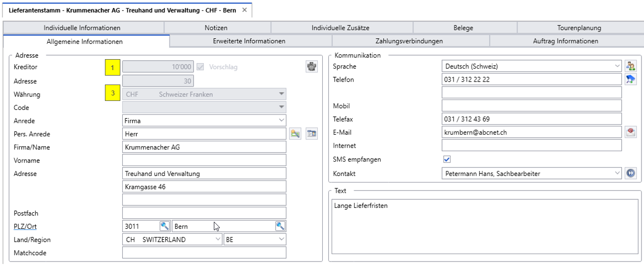Click the blue arrow icon next to Kontakt

[631, 174]
